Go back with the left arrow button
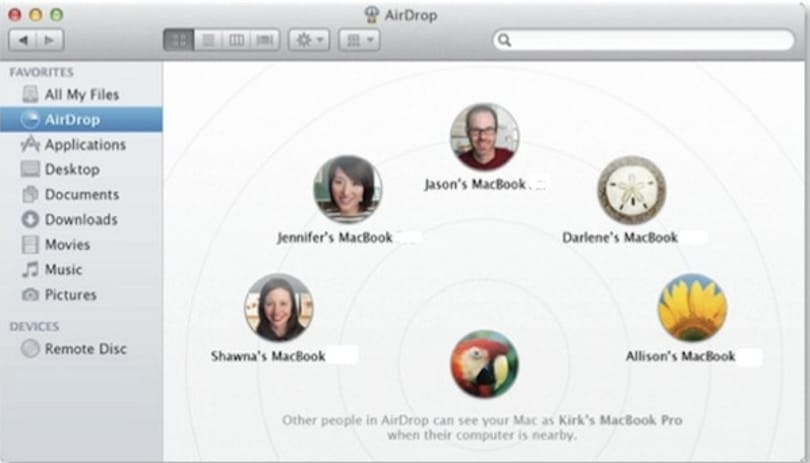Viewport: 810px width, 463px height. click(23, 40)
